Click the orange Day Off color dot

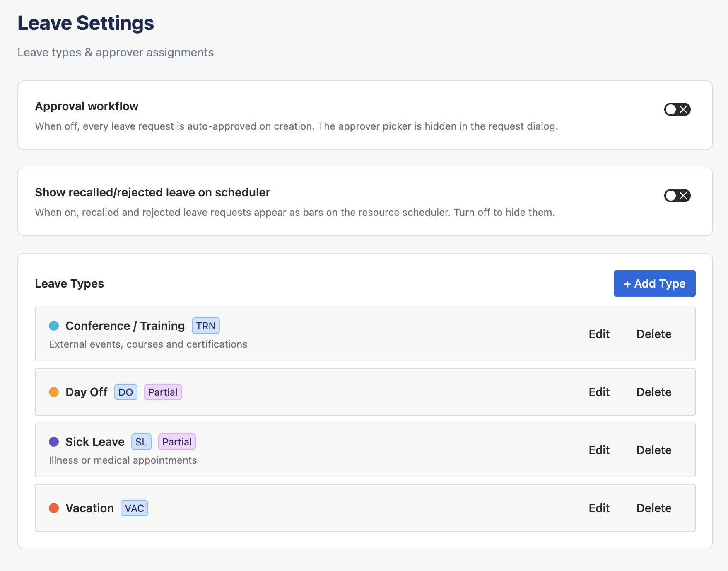click(x=54, y=392)
